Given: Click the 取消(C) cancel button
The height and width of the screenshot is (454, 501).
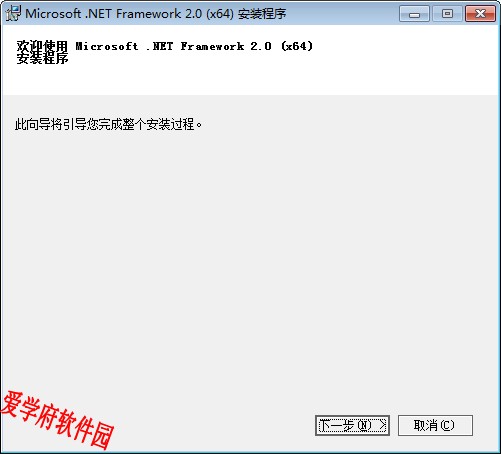Looking at the screenshot, I should (x=435, y=425).
